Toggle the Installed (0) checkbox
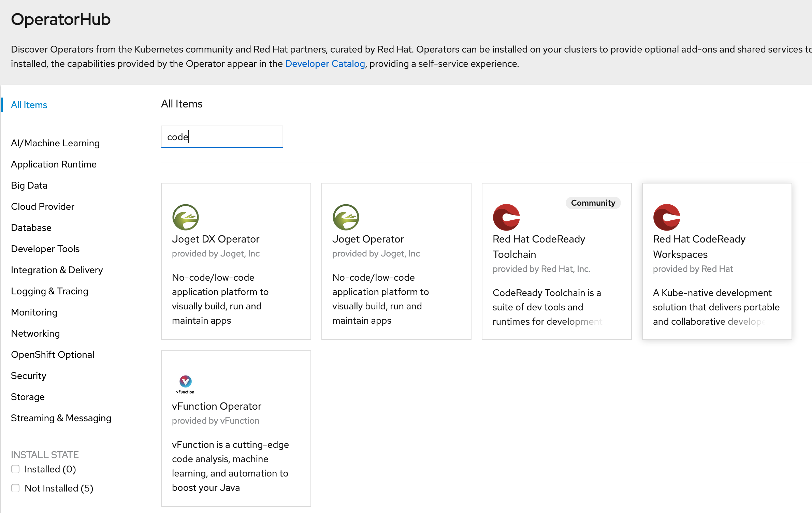 point(15,470)
